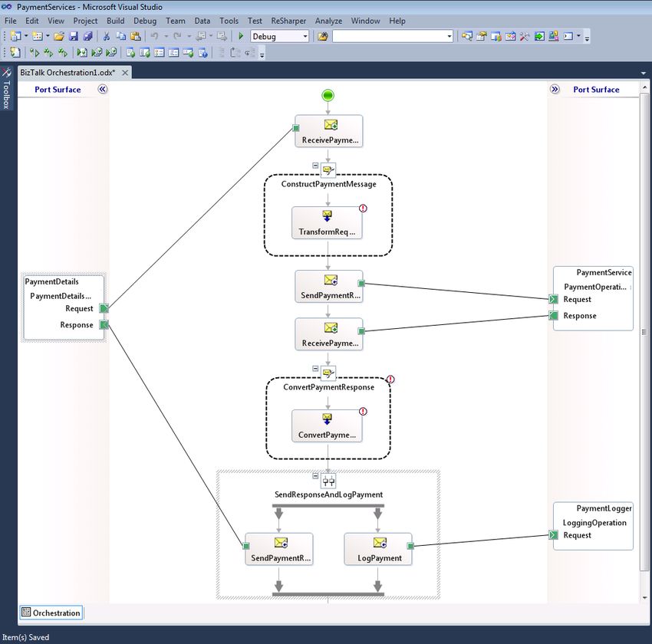Click the error indicator on TransformReq... shape
Image resolution: width=652 pixels, height=644 pixels.
(x=363, y=209)
